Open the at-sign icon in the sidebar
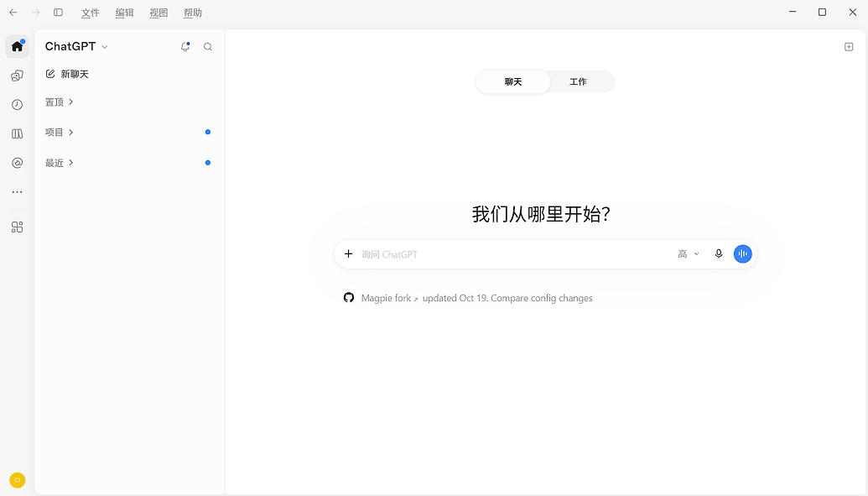The width and height of the screenshot is (868, 496). pos(17,163)
